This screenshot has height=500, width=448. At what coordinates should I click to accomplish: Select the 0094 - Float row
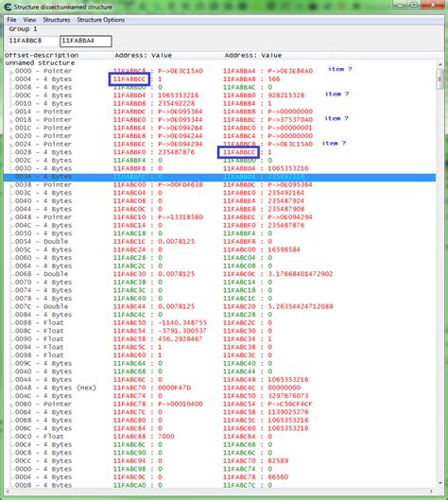click(x=219, y=347)
